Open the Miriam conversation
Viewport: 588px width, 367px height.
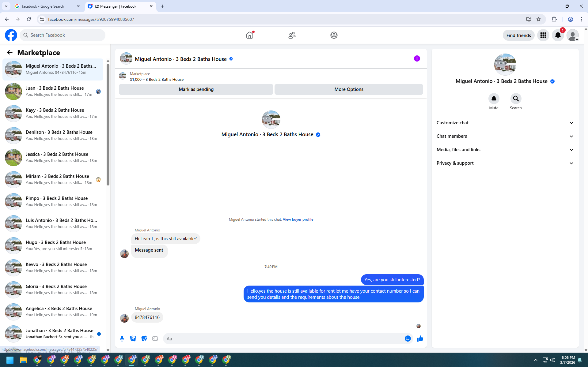pos(53,179)
